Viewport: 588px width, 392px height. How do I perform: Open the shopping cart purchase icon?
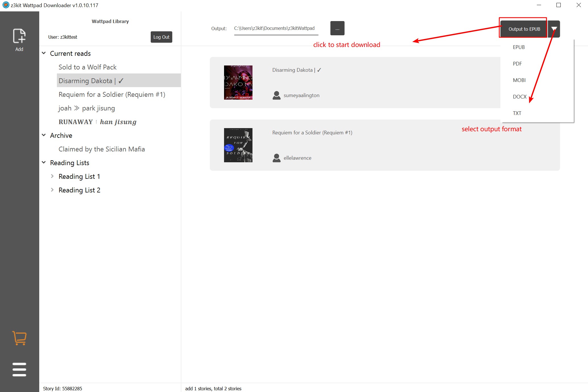[19, 338]
